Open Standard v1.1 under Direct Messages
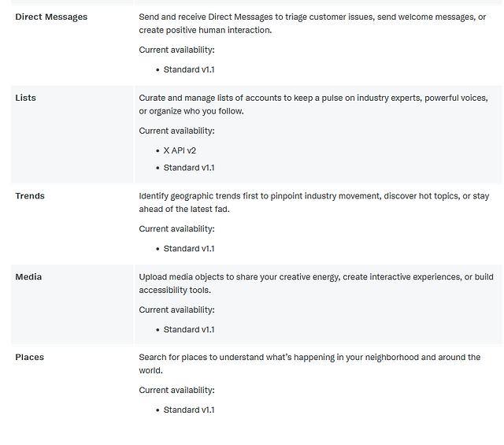 (189, 69)
